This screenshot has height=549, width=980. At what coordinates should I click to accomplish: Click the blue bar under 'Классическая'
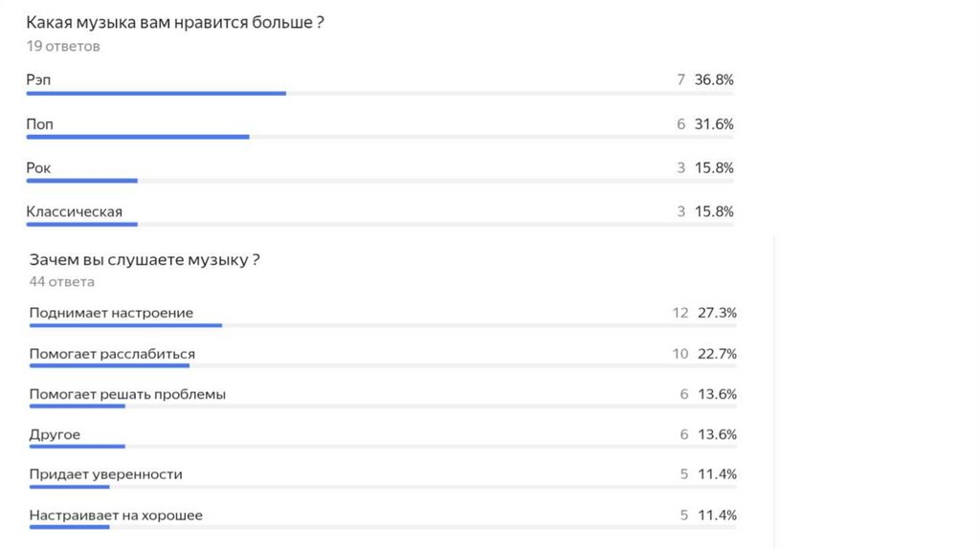82,225
